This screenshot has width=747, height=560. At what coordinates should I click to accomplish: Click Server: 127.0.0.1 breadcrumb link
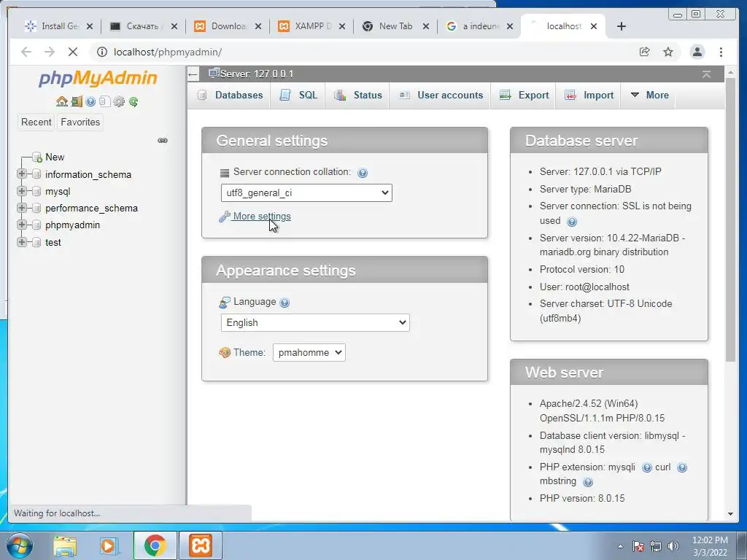click(256, 74)
